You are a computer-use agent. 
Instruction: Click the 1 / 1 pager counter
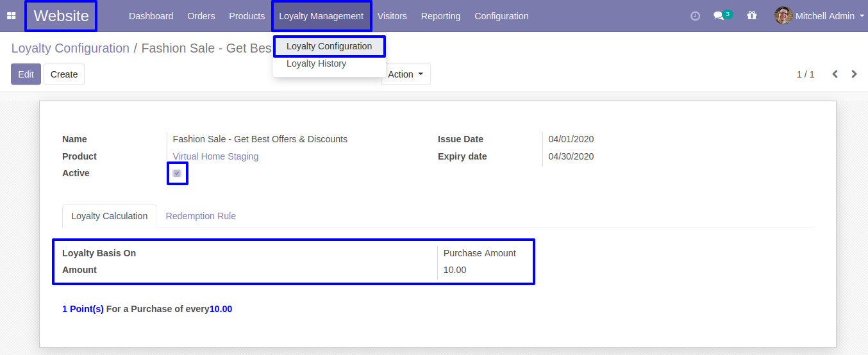(x=805, y=74)
